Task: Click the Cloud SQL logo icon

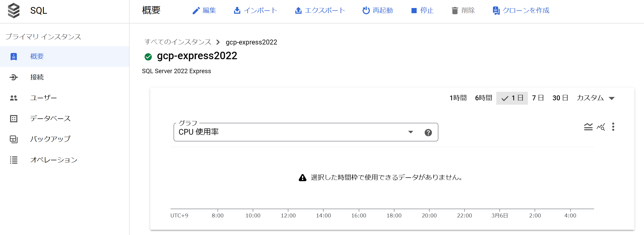Action: pyautogui.click(x=14, y=11)
